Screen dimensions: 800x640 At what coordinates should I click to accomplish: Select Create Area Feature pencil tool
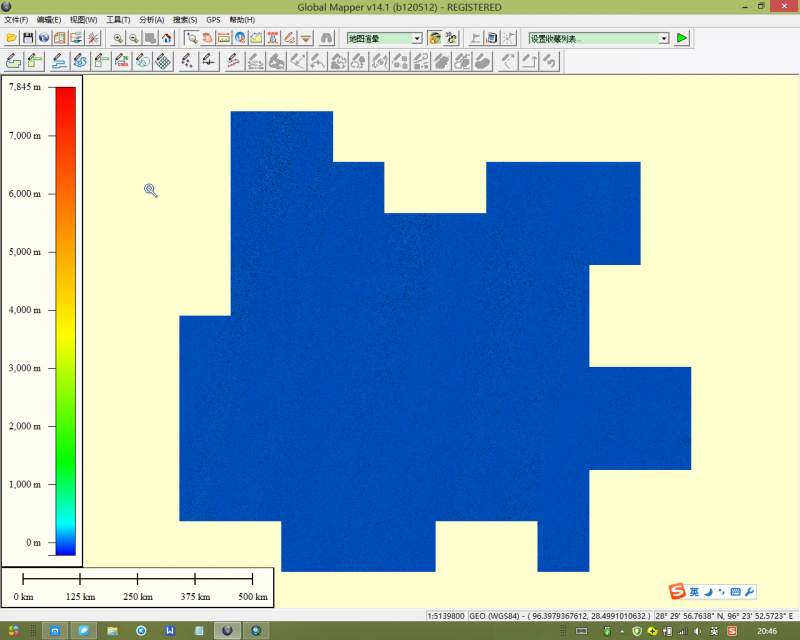point(13,62)
